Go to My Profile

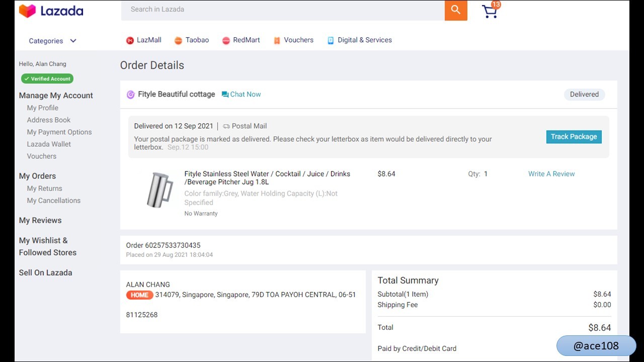click(x=43, y=108)
